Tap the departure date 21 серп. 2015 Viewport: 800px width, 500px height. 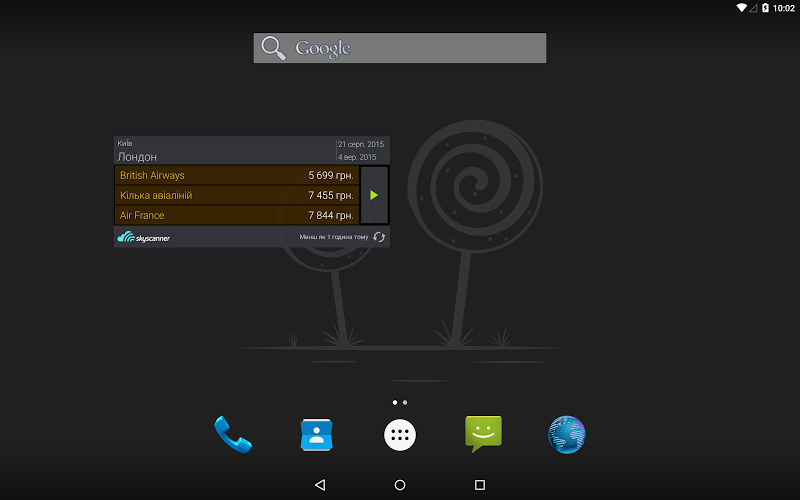pyautogui.click(x=361, y=144)
